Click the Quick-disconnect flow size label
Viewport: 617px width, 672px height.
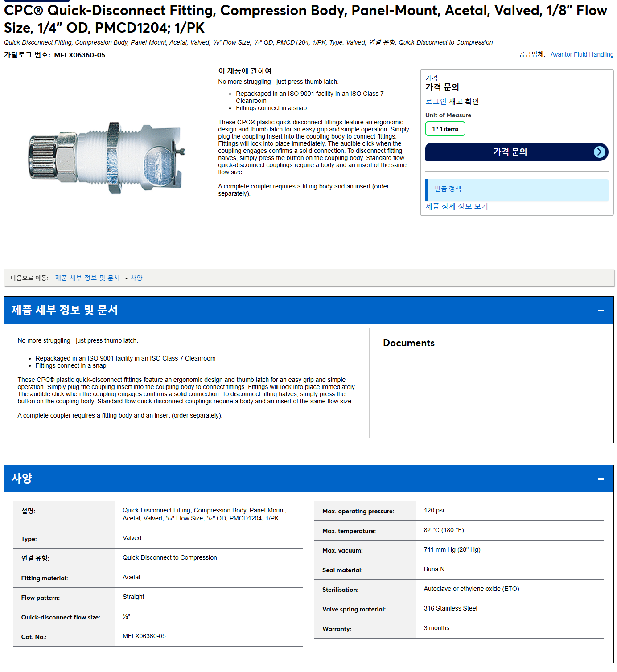[x=61, y=618]
